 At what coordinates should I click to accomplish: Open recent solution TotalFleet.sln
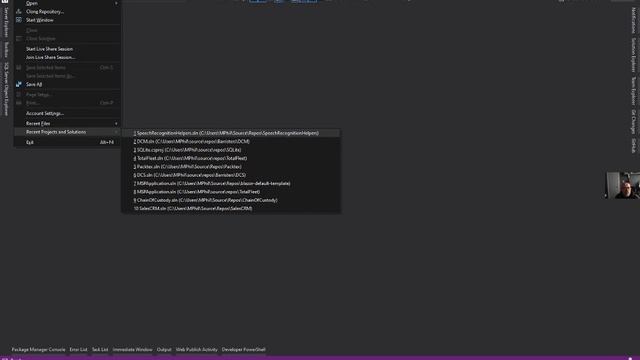tap(231, 158)
